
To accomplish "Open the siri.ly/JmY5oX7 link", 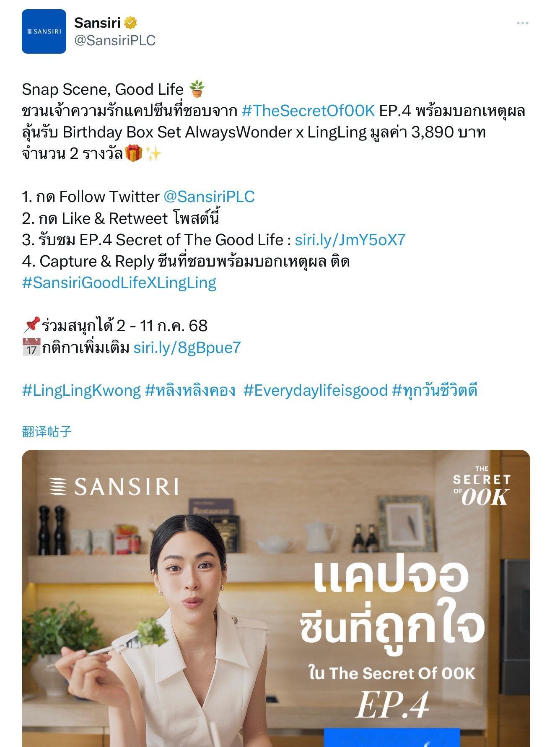I will tap(350, 240).
